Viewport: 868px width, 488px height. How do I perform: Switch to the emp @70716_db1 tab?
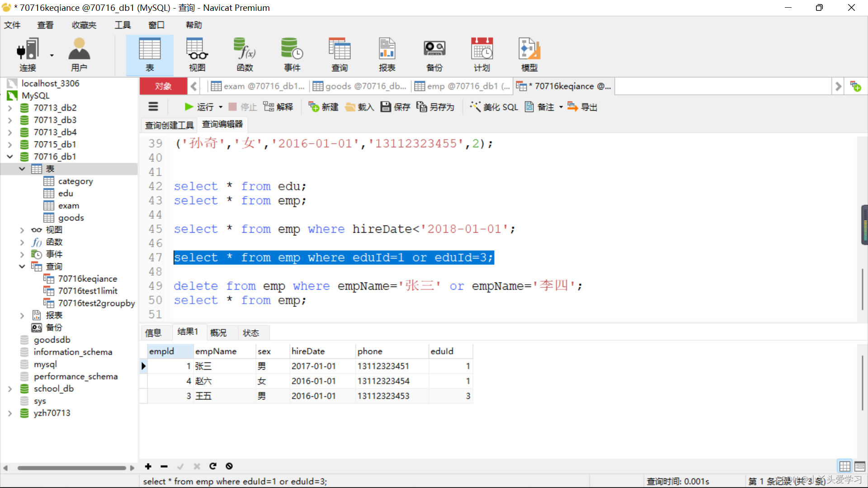[x=462, y=86]
